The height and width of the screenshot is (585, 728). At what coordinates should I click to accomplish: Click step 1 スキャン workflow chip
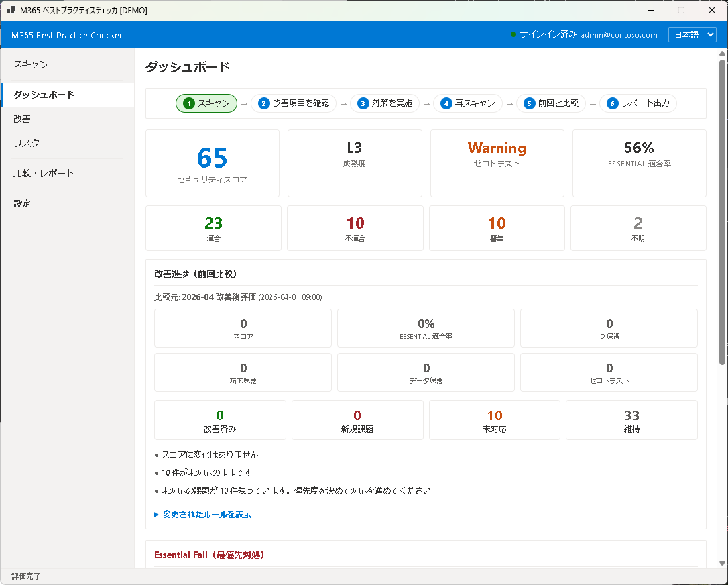pyautogui.click(x=206, y=103)
